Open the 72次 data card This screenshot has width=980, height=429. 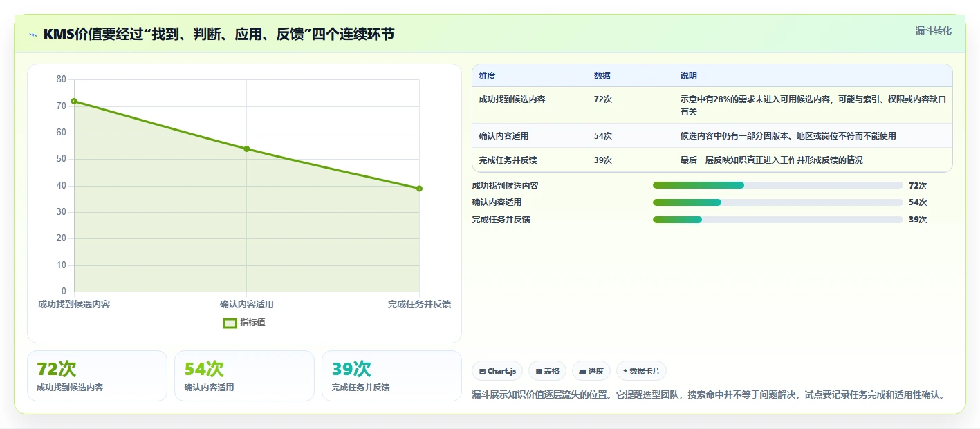point(97,376)
